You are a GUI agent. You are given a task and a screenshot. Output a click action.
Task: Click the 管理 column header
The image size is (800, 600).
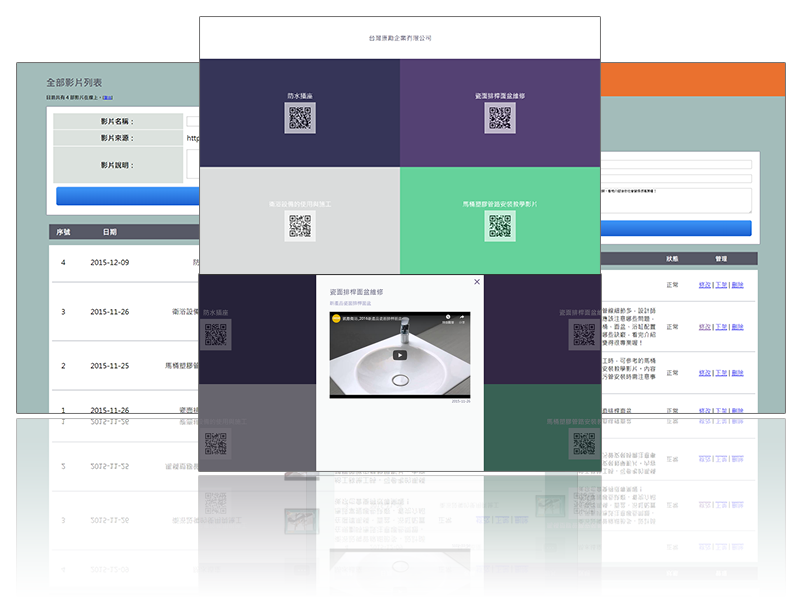pyautogui.click(x=721, y=259)
